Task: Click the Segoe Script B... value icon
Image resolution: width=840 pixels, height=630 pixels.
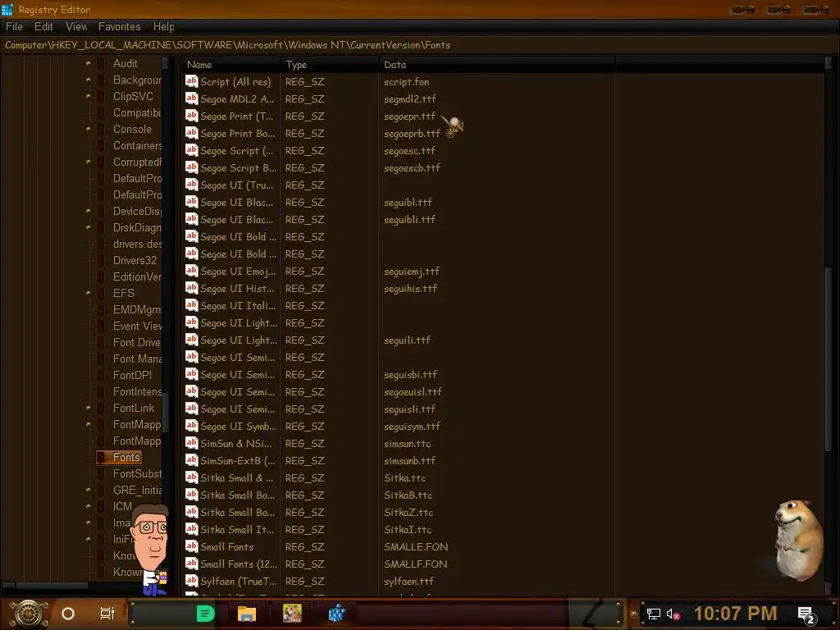Action: (191, 167)
